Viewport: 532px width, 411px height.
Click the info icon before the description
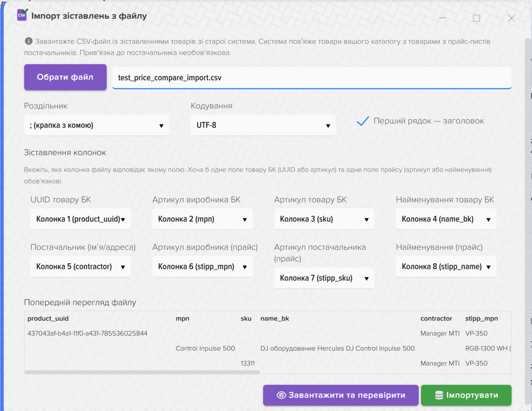pyautogui.click(x=29, y=41)
